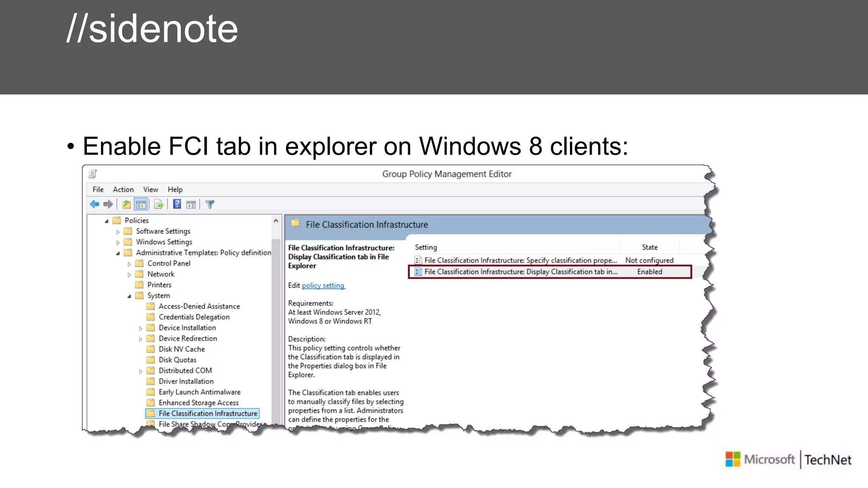Click the folder icon beside Windows Settings
The width and height of the screenshot is (868, 488).
click(x=128, y=242)
